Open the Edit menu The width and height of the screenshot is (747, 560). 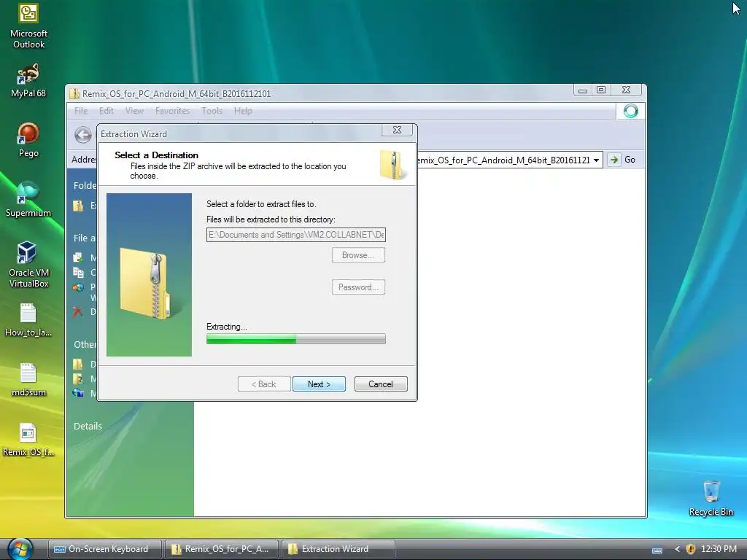[107, 111]
